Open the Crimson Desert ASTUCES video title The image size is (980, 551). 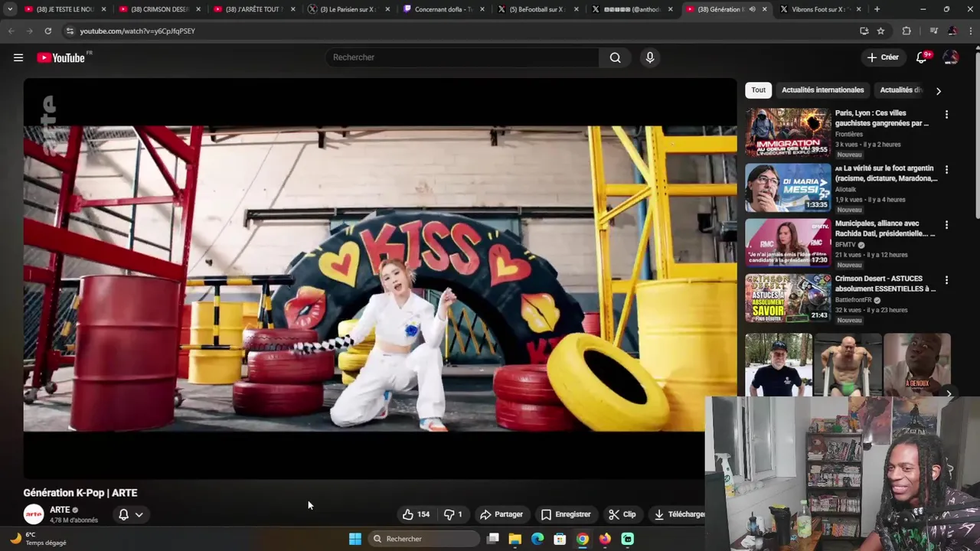coord(885,283)
